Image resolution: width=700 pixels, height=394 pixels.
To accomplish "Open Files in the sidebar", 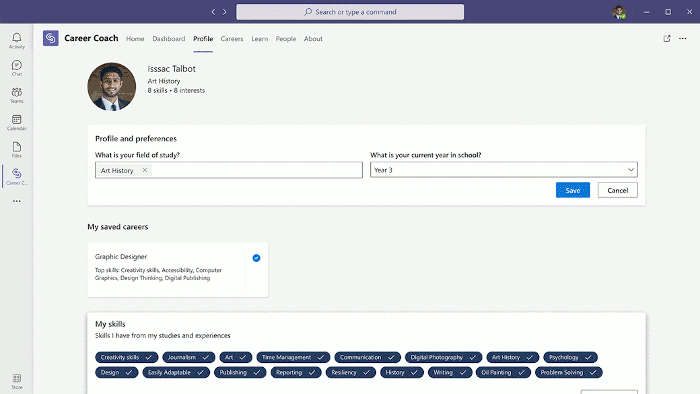I will click(x=17, y=150).
